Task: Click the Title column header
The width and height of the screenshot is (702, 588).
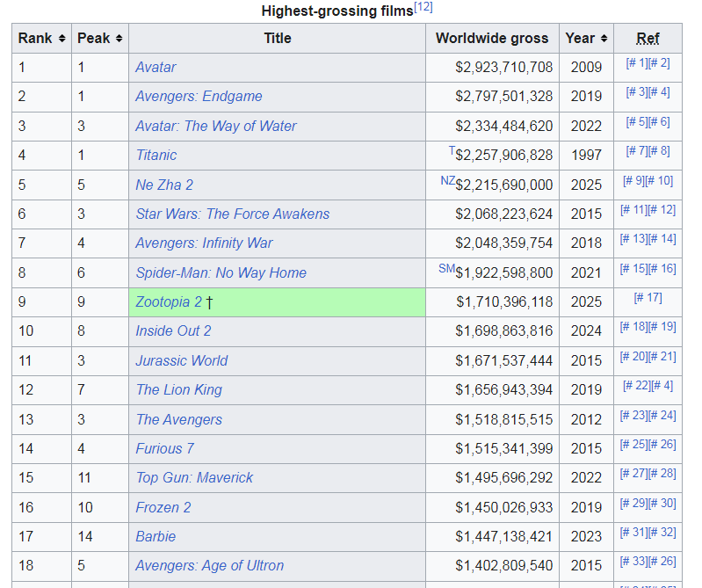Action: point(277,39)
